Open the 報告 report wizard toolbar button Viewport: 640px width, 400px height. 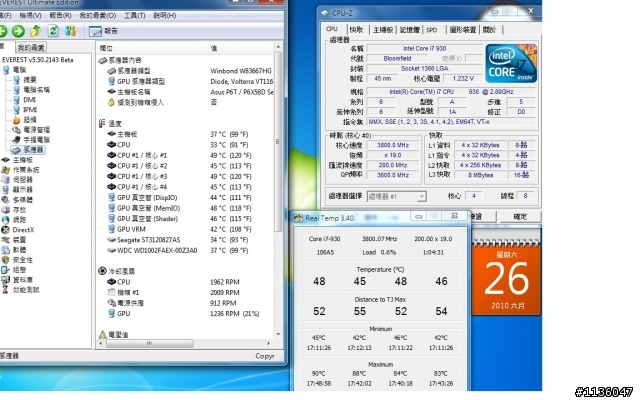tap(103, 31)
